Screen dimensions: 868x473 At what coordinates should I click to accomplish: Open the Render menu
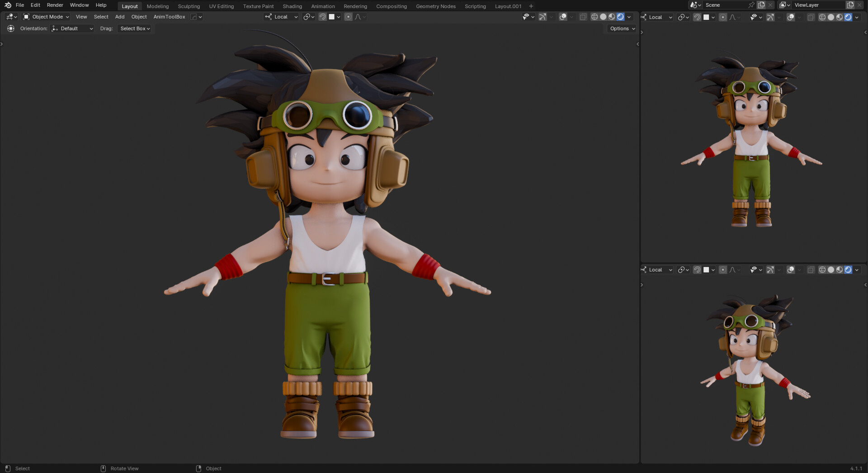tap(55, 5)
